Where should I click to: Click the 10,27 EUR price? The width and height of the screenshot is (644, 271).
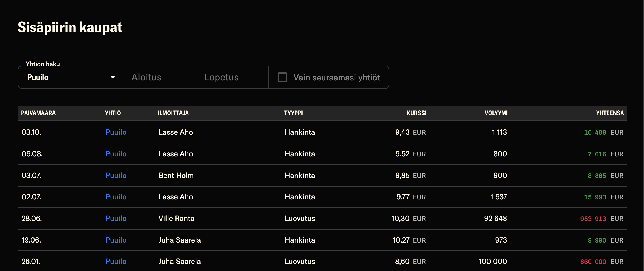[409, 240]
